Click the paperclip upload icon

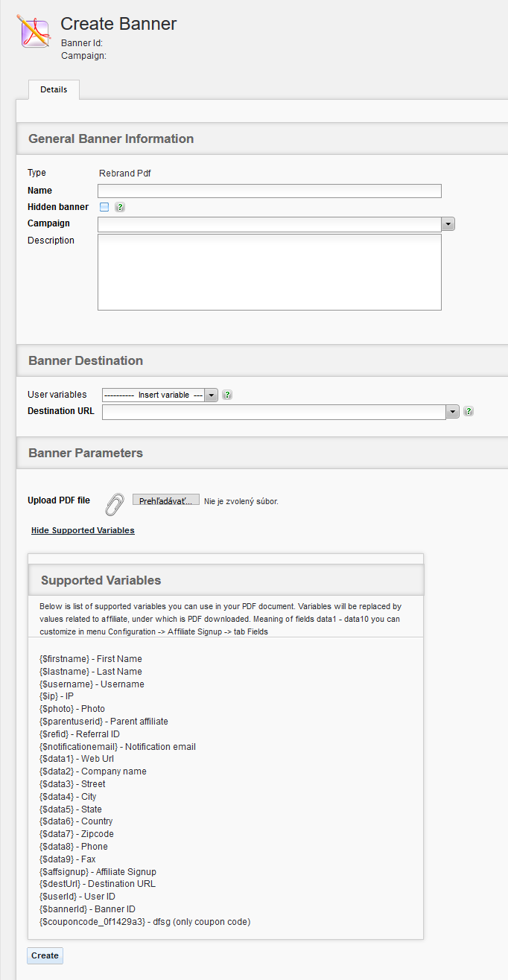point(114,504)
